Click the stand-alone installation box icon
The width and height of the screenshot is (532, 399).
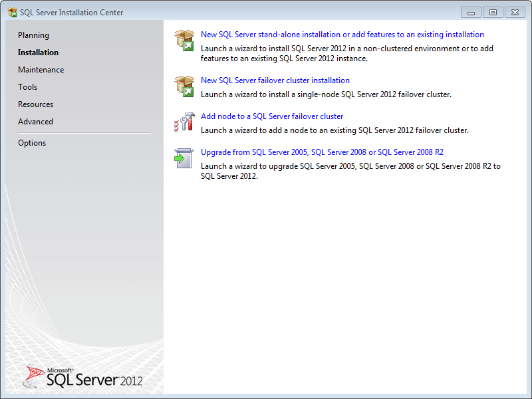(184, 41)
